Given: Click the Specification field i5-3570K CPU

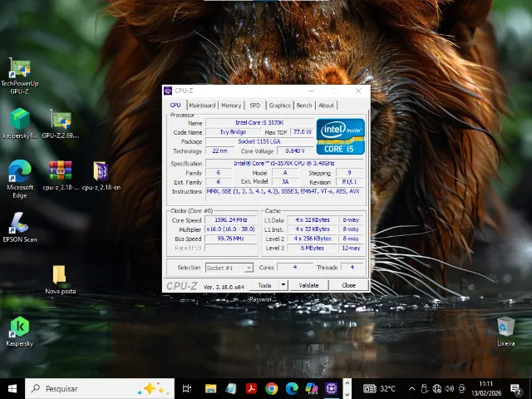Looking at the screenshot, I should click(284, 163).
